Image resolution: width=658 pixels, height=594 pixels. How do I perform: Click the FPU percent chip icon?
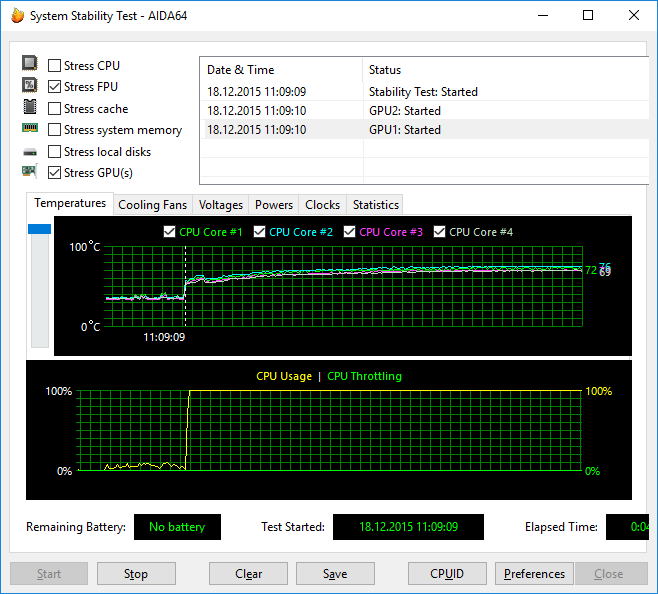29,85
